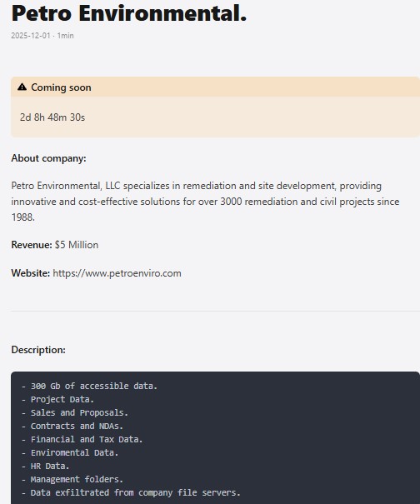Click the Coming soon banner header

pos(215,87)
